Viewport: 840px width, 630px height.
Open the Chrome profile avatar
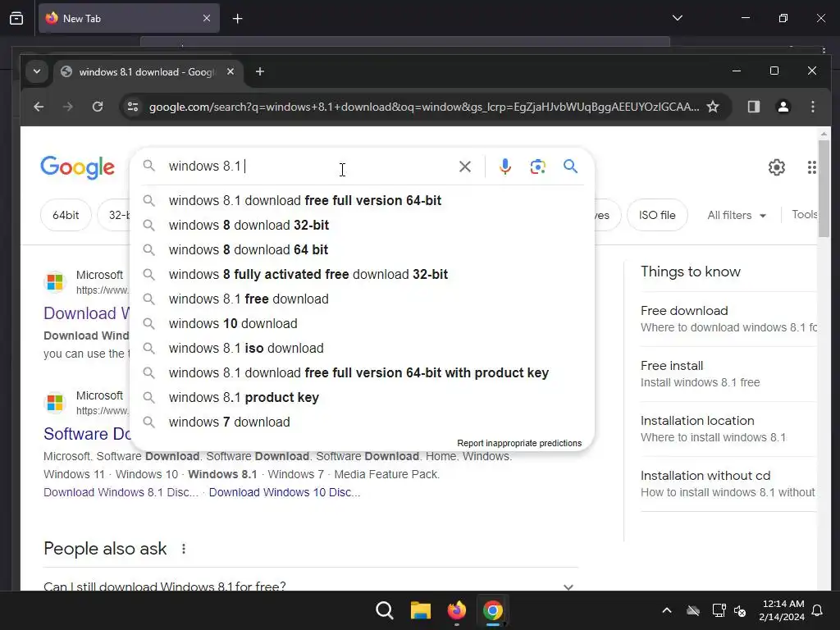[x=783, y=107]
